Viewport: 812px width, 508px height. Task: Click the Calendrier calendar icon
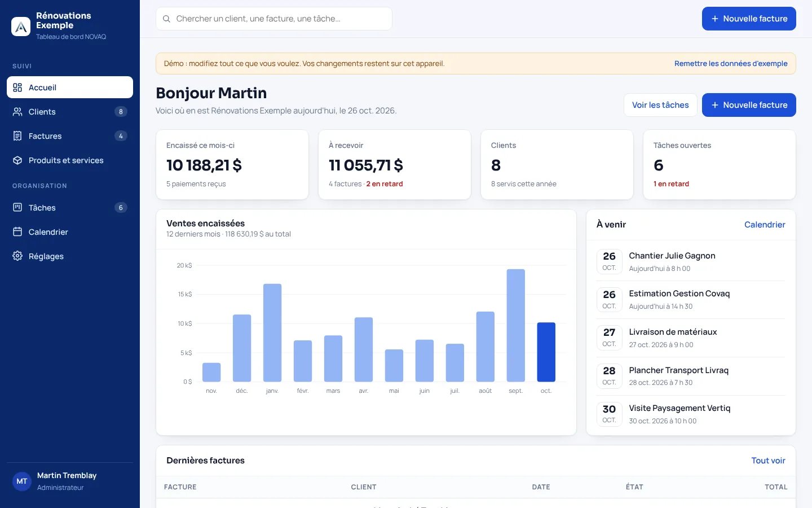(x=17, y=232)
